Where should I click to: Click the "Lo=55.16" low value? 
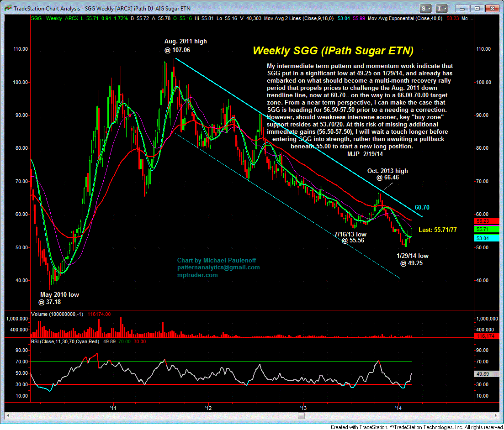pos(227,19)
